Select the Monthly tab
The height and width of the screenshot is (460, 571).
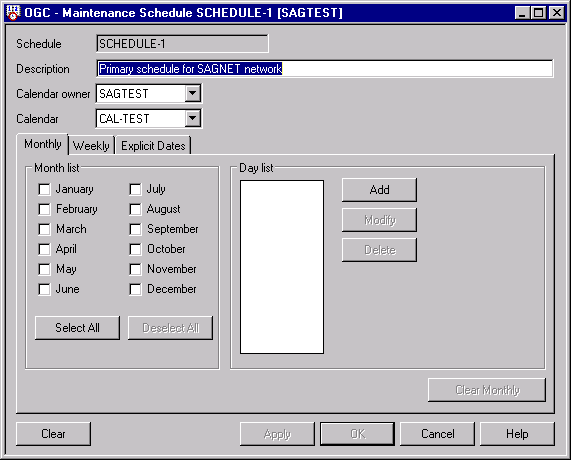(x=43, y=144)
